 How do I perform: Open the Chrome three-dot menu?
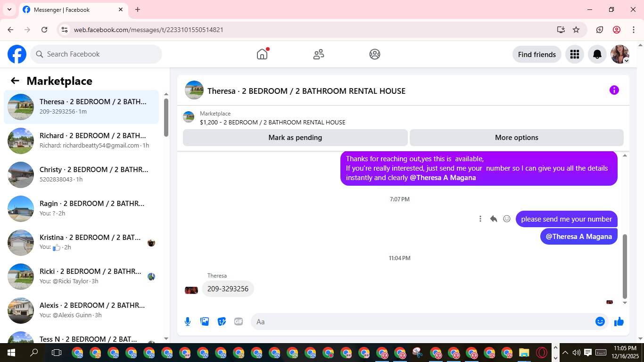point(633,30)
